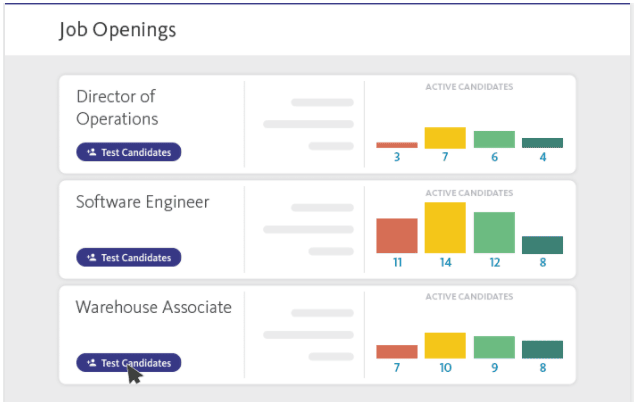637x405 pixels.
Task: Click add-person icon in Warehouse Associate button
Action: tap(92, 362)
